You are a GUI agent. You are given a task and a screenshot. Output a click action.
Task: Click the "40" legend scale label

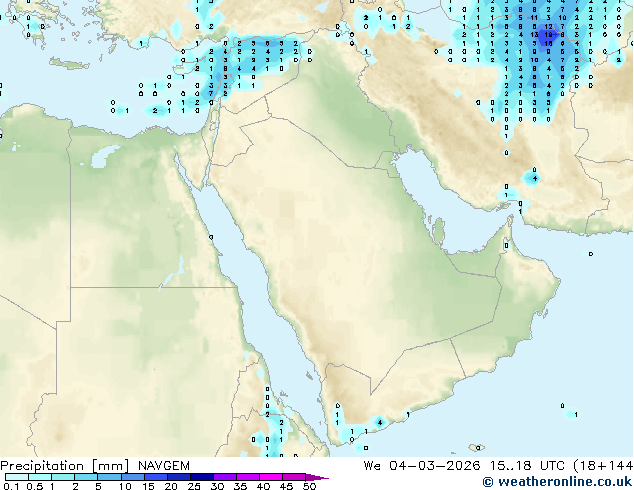pyautogui.click(x=263, y=486)
